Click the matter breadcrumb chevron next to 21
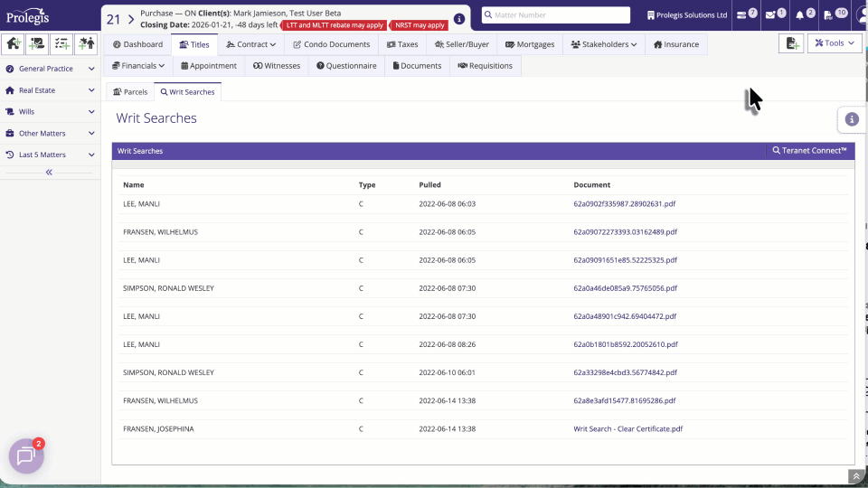This screenshot has height=488, width=868. 131,19
